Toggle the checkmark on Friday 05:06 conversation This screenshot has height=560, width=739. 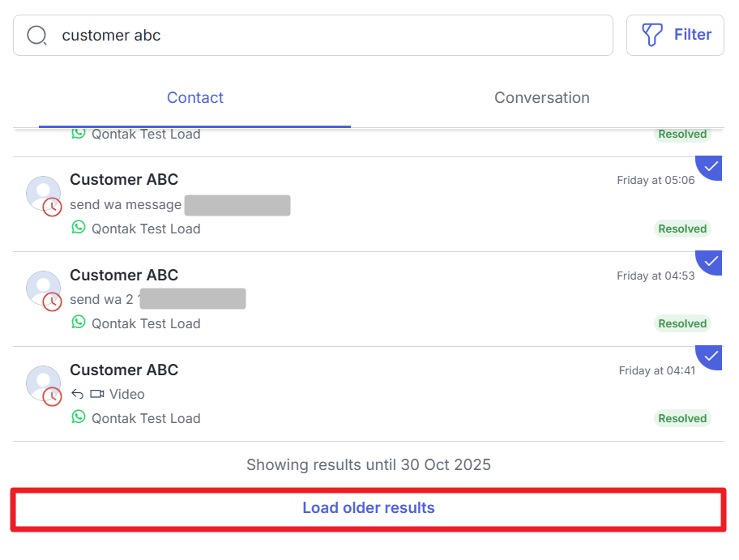coord(711,166)
